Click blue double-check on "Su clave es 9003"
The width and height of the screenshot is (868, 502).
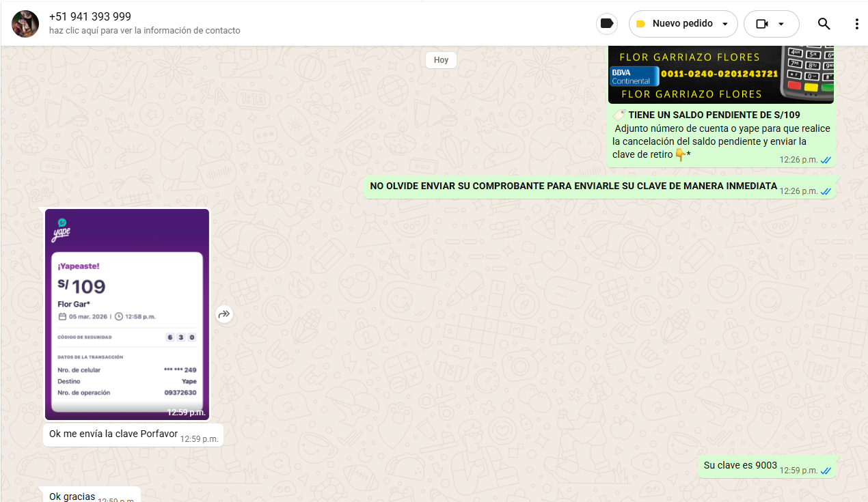tap(826, 471)
